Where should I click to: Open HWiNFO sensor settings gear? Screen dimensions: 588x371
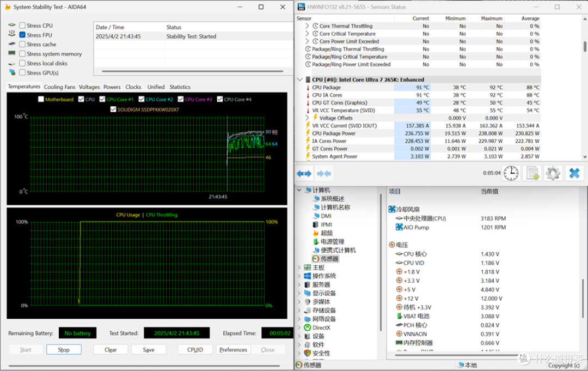[x=553, y=173]
